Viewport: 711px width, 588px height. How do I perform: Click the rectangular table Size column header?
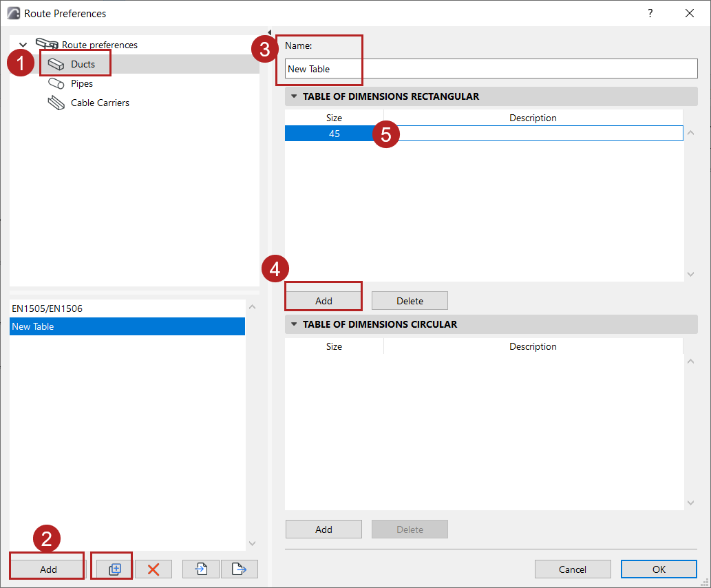(x=335, y=118)
